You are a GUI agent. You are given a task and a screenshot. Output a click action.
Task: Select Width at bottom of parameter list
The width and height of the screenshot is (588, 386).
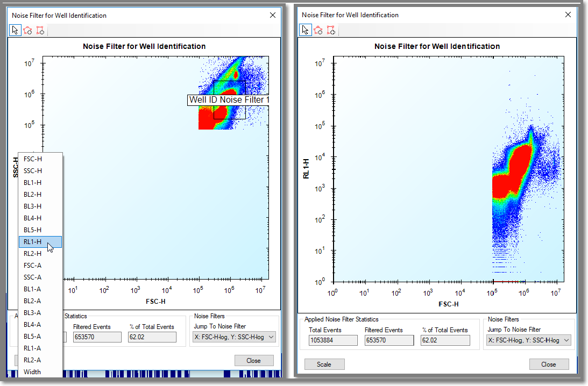(32, 372)
